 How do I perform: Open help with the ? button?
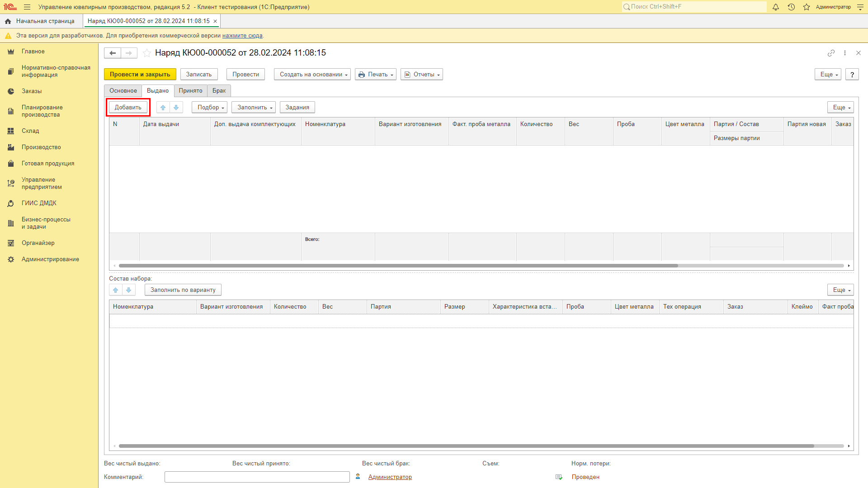tap(852, 75)
